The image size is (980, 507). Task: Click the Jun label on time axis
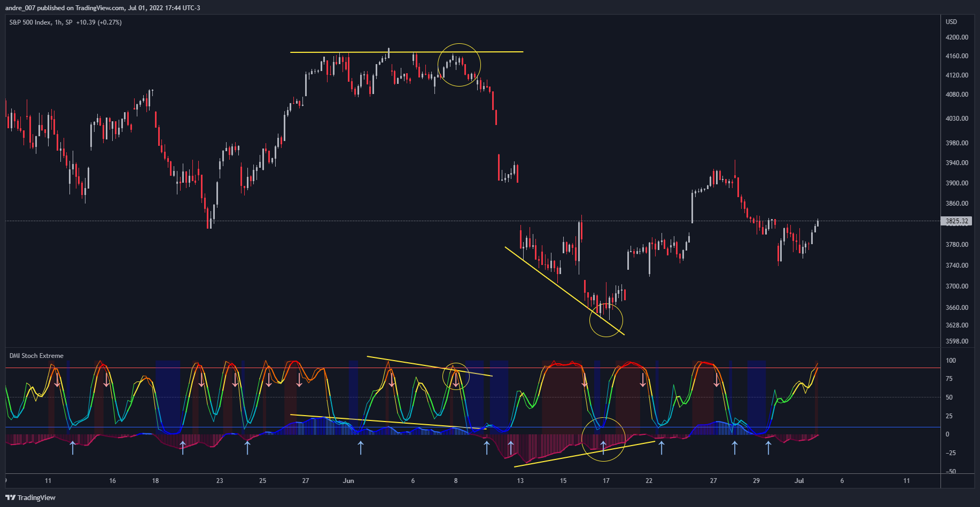click(348, 481)
